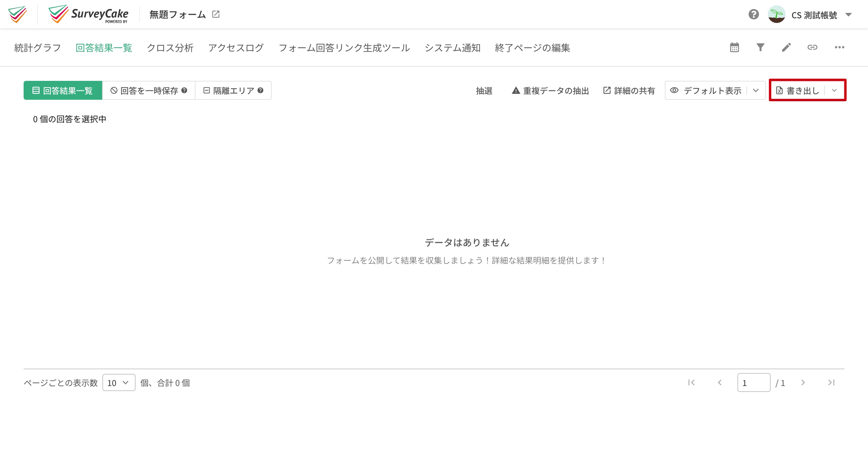Click the page number input field
The width and height of the screenshot is (868, 471).
754,383
